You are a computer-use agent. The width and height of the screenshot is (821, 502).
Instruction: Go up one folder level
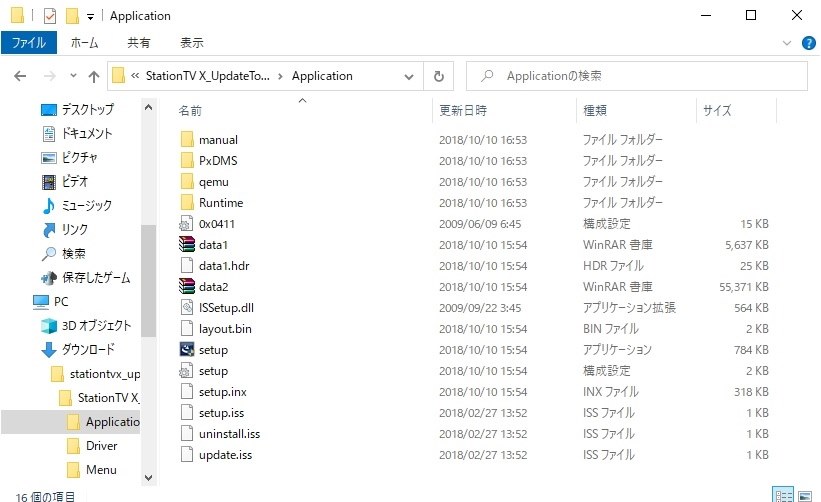[x=94, y=76]
